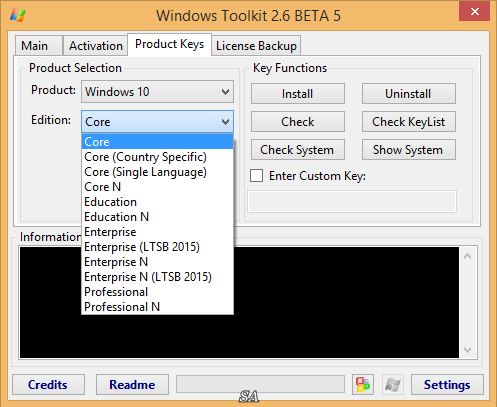Click the Office toolkit icon button

click(363, 385)
